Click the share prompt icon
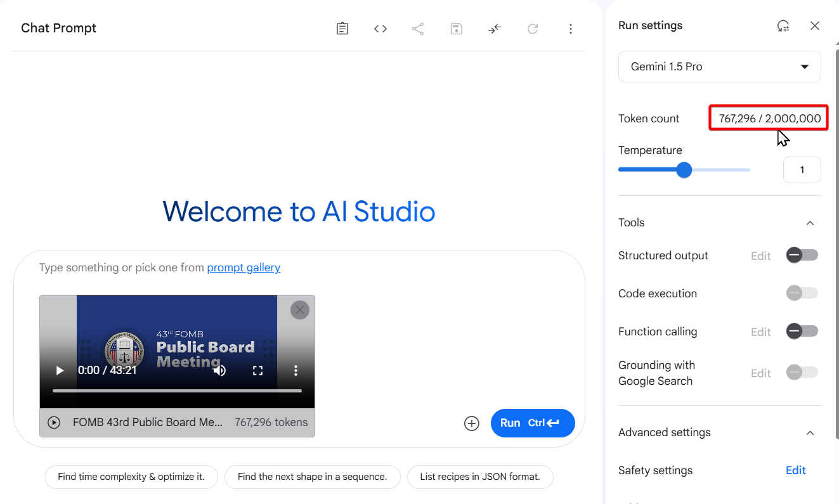 pyautogui.click(x=418, y=29)
